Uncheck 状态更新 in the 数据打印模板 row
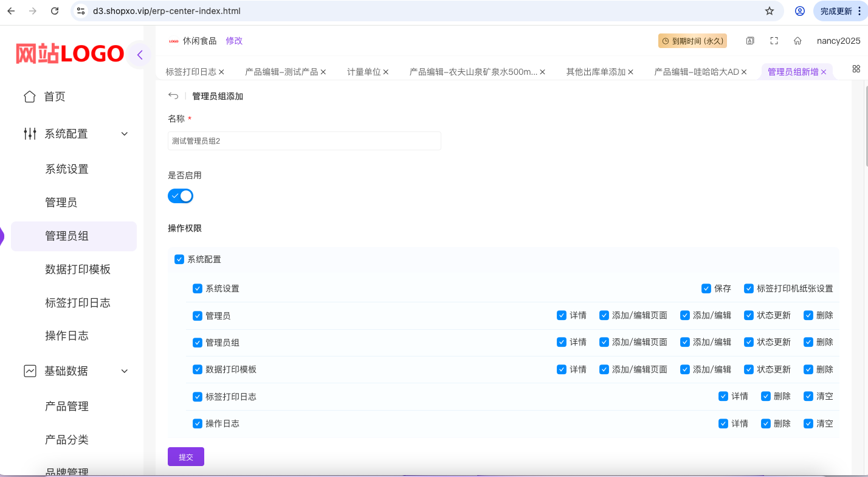Viewport: 868px width, 477px height. click(x=749, y=369)
